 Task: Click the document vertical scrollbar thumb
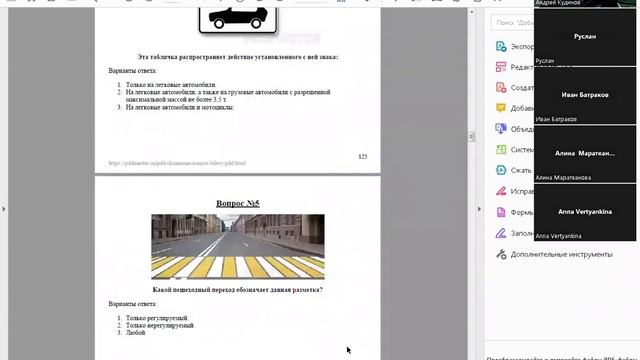pos(471,137)
